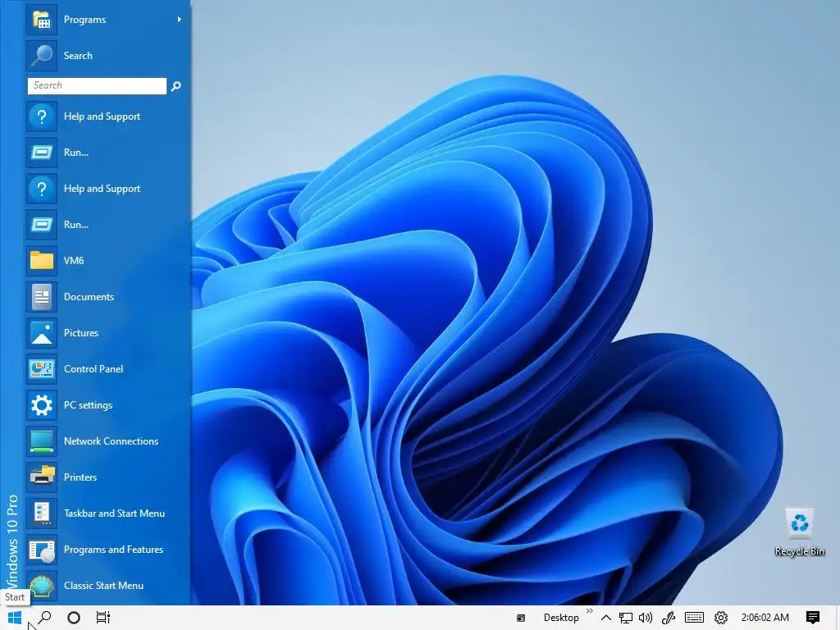Screen dimensions: 840x630
Task: Click the settings gear in the tray
Action: tap(721, 618)
